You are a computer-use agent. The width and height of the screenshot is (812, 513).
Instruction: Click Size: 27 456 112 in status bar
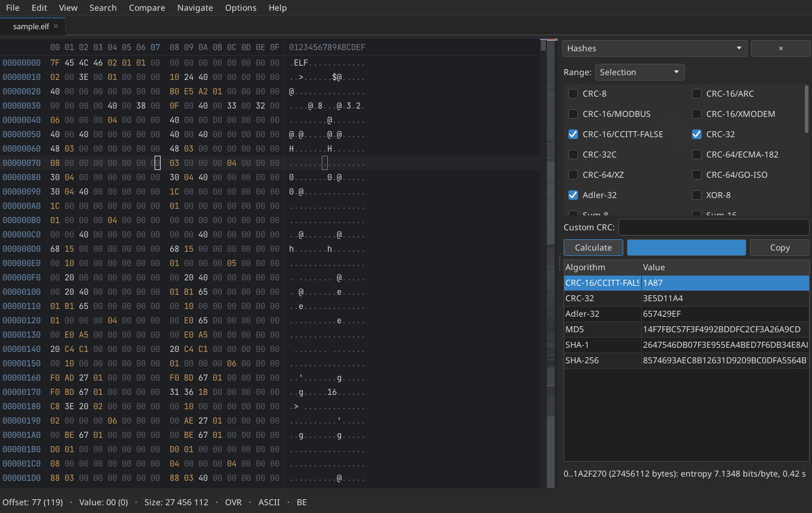pos(176,502)
